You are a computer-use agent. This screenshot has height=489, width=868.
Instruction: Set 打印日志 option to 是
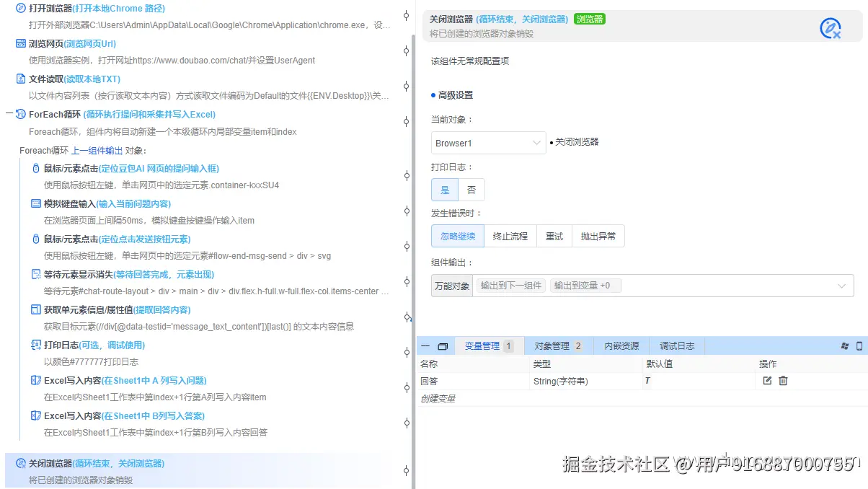tap(445, 190)
